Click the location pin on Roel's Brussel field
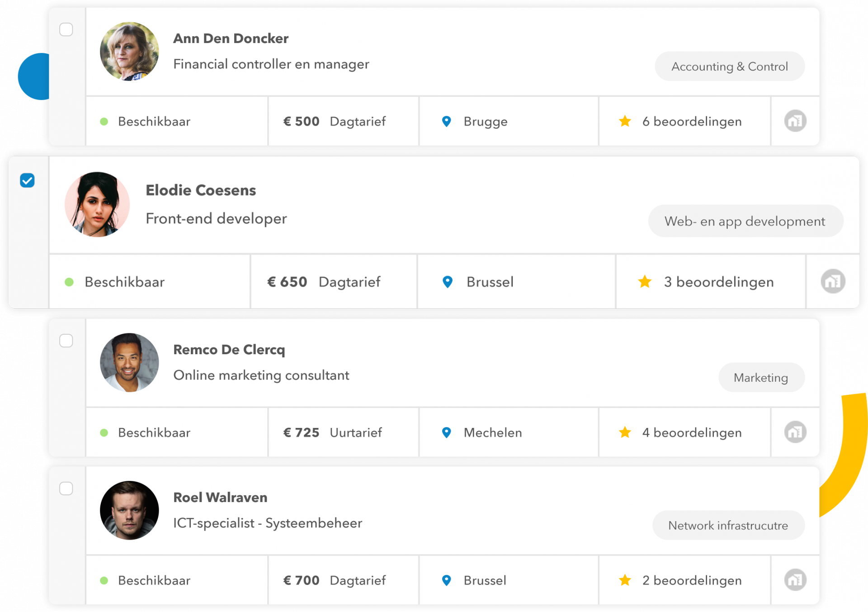Screen dimensions: 868x612 446,580
